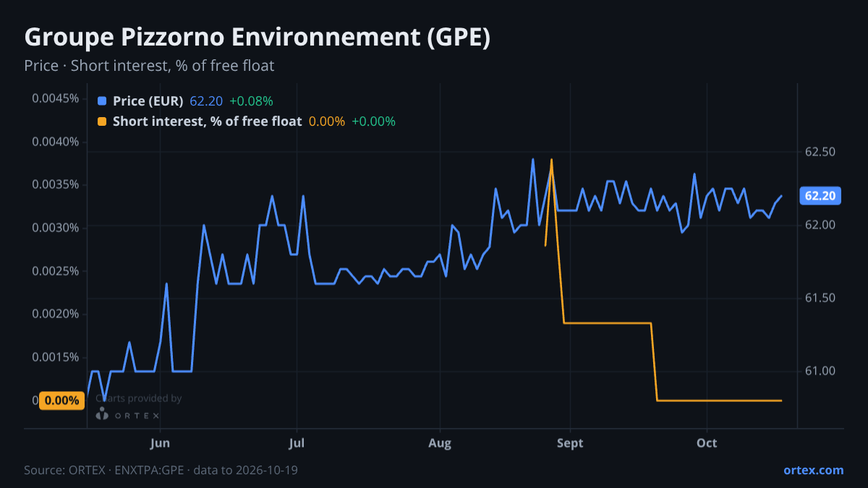
Task: Click the 62.20 price value in legend
Action: (206, 101)
